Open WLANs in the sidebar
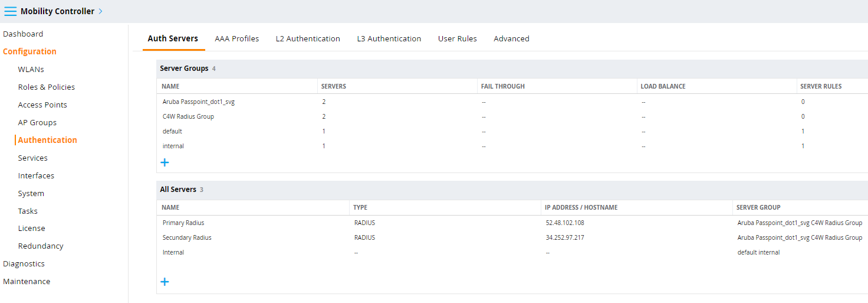This screenshot has height=303, width=868. tap(31, 69)
